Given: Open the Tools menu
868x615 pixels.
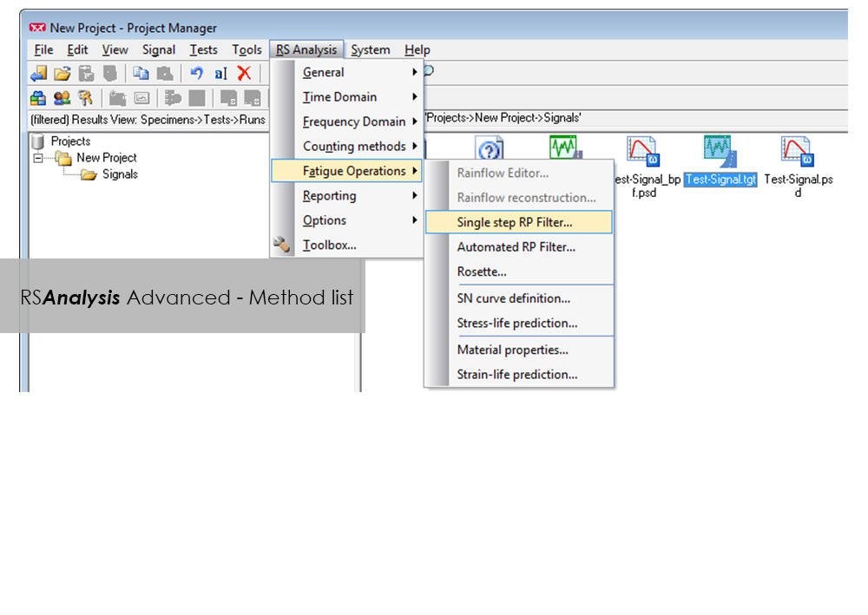Looking at the screenshot, I should pyautogui.click(x=247, y=50).
